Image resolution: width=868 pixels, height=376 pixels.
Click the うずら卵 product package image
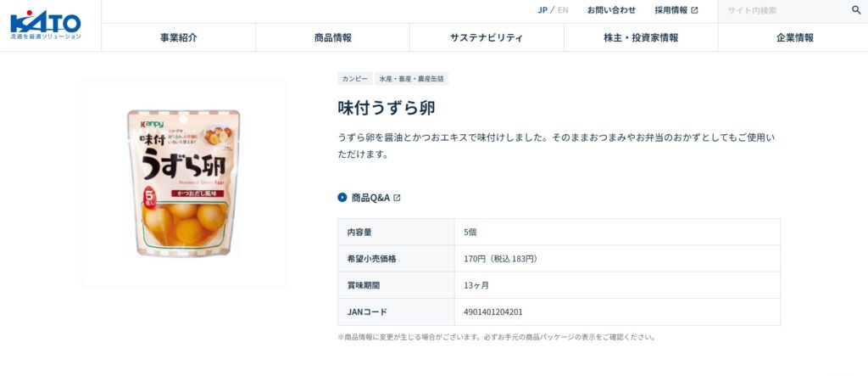tap(183, 183)
